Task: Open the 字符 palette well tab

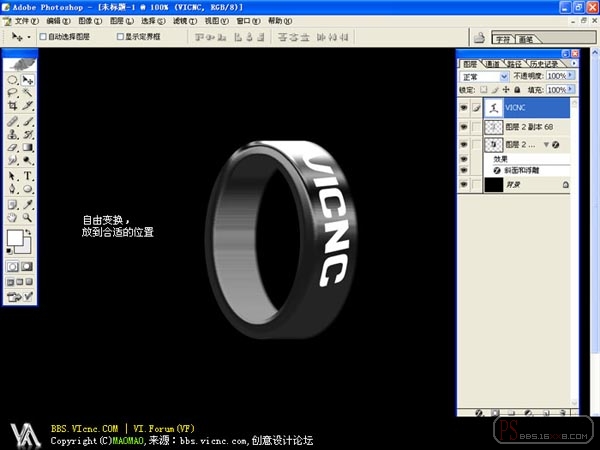Action: (x=503, y=39)
